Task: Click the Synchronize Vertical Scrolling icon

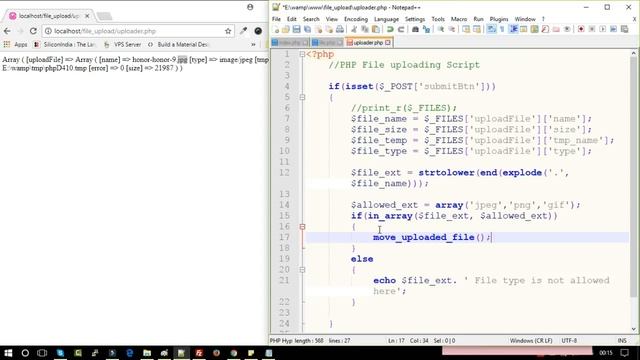Action: [x=466, y=29]
